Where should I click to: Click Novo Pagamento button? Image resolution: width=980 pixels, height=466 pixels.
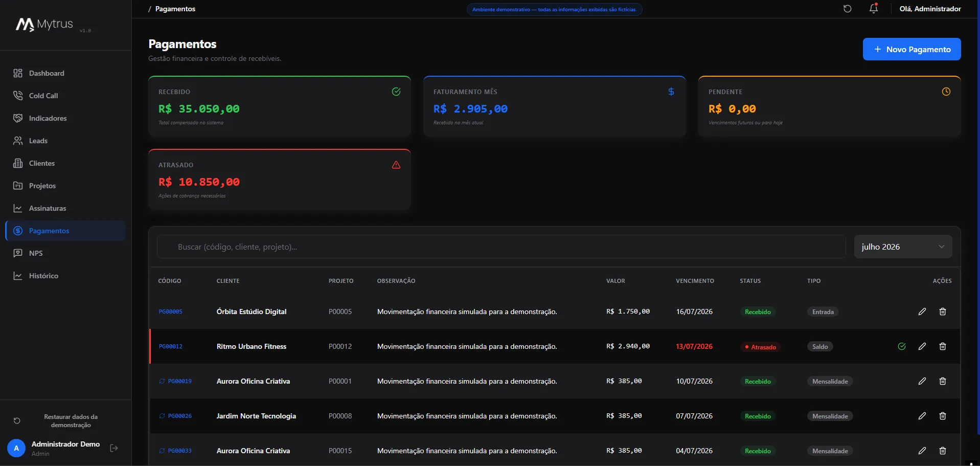coord(911,49)
